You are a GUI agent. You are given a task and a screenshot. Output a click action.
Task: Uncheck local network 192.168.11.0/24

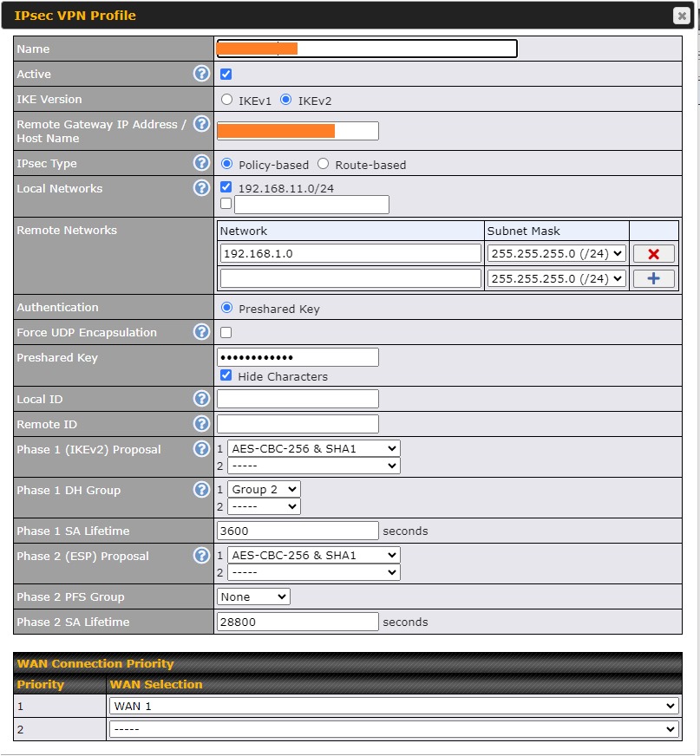click(226, 186)
